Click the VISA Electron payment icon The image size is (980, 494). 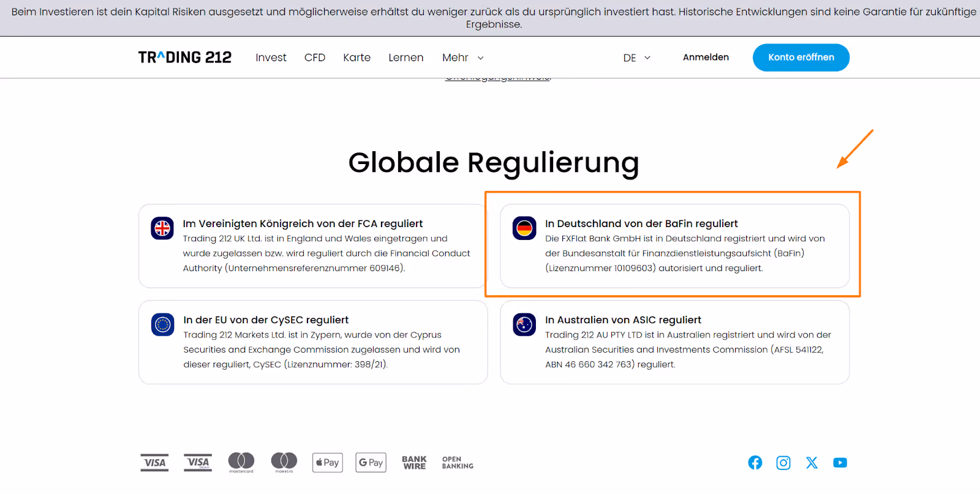coord(198,463)
